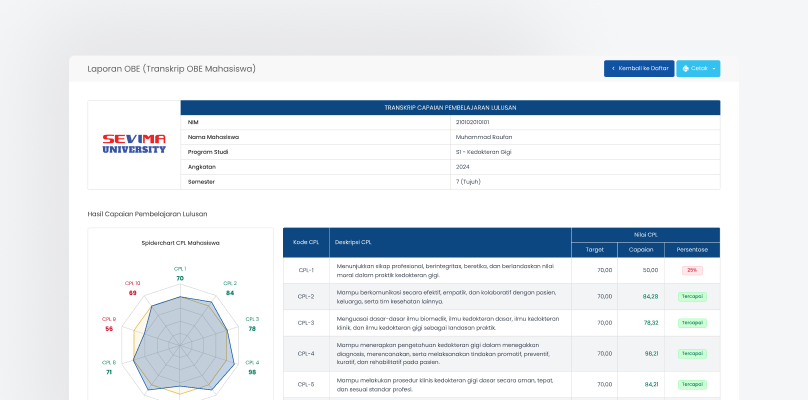Click the Kode CPL column header

[x=306, y=242]
